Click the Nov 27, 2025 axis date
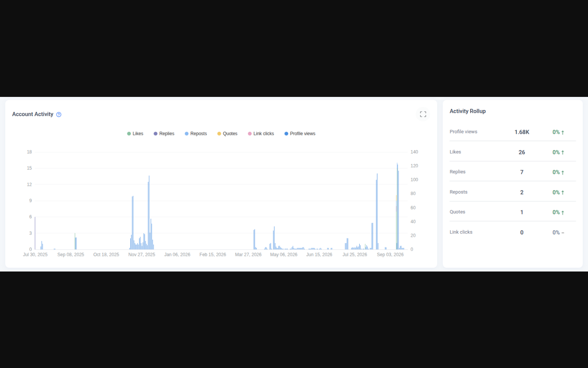Screen dimensions: 588x368 pos(142,254)
